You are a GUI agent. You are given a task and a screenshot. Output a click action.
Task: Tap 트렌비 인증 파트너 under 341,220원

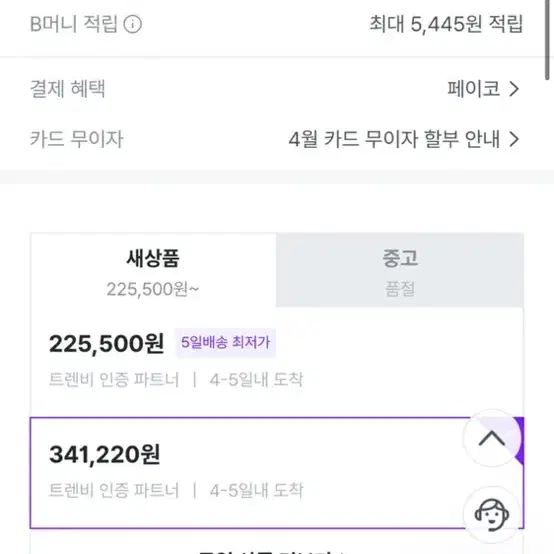click(x=114, y=490)
